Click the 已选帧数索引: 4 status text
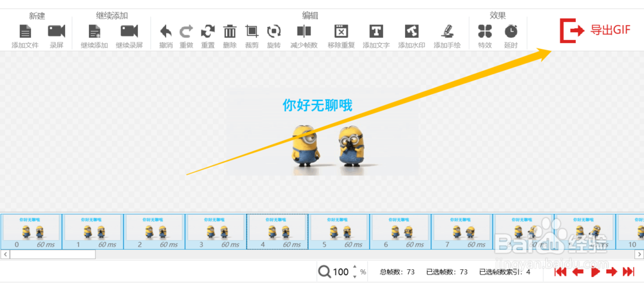This screenshot has height=286, width=644. point(505,272)
